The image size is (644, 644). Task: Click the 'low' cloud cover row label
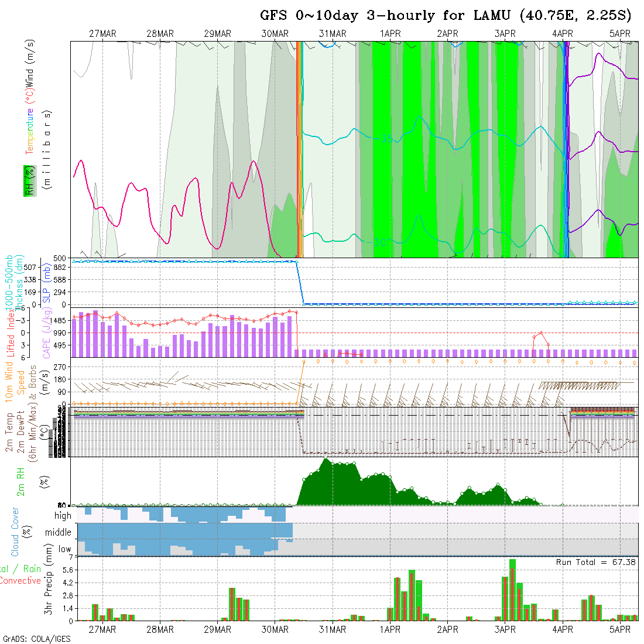tap(64, 550)
